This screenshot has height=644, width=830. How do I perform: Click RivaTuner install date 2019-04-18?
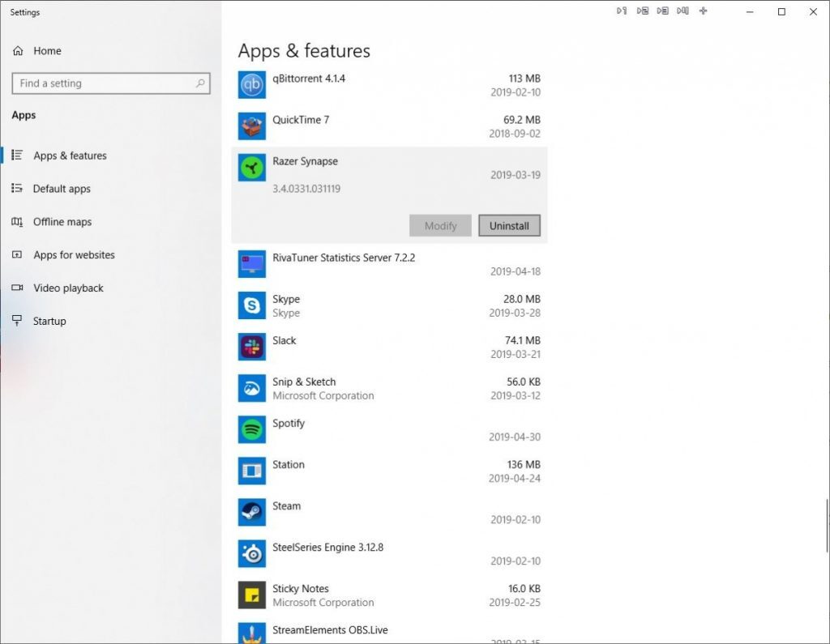click(x=515, y=271)
